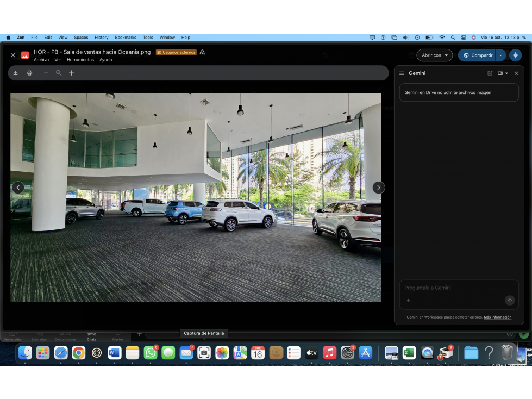532x399 pixels.
Task: Close the image preview with the X
Action: click(x=13, y=55)
